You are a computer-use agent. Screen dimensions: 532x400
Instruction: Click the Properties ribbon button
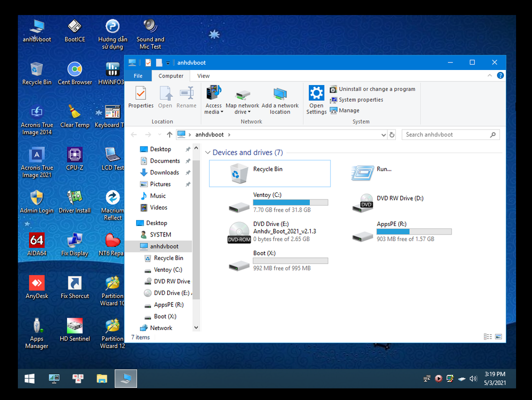[141, 97]
